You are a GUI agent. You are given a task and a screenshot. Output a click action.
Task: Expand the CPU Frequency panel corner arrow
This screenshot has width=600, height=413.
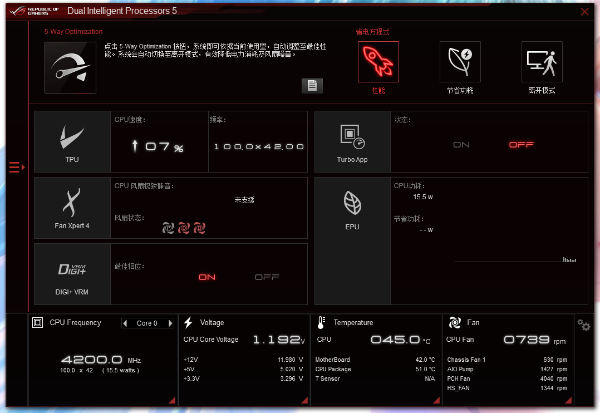coord(172,400)
